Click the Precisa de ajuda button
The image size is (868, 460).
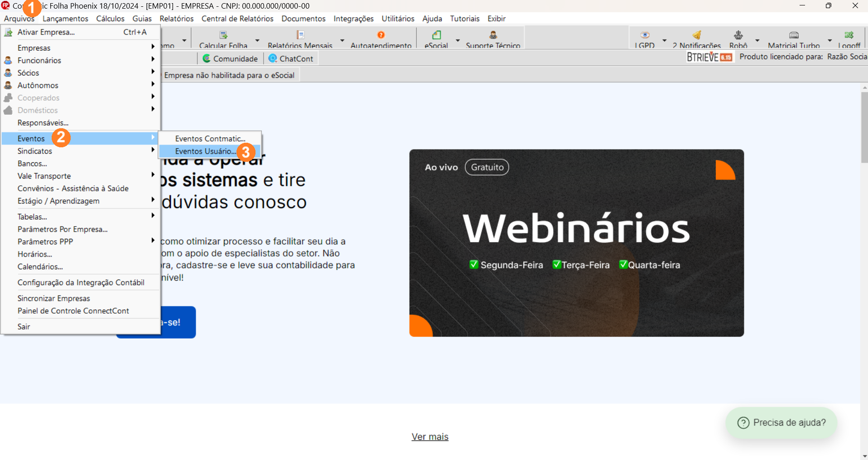click(x=781, y=422)
